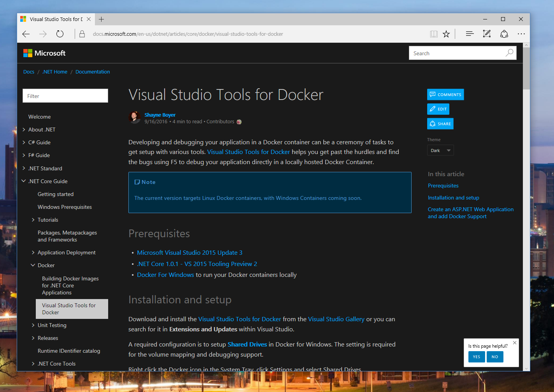The image size is (554, 392).
Task: Open the Hub lines icon
Action: click(470, 34)
